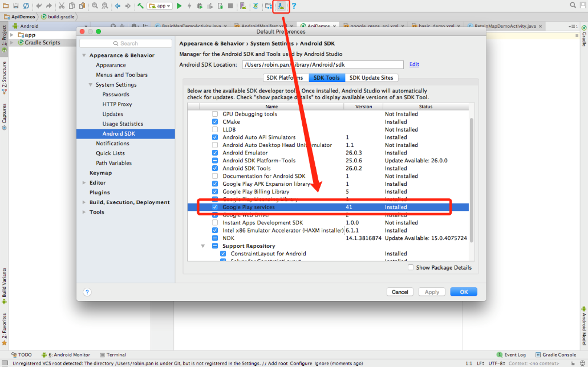588x367 pixels.
Task: Click the Preferences search field
Action: coord(125,43)
